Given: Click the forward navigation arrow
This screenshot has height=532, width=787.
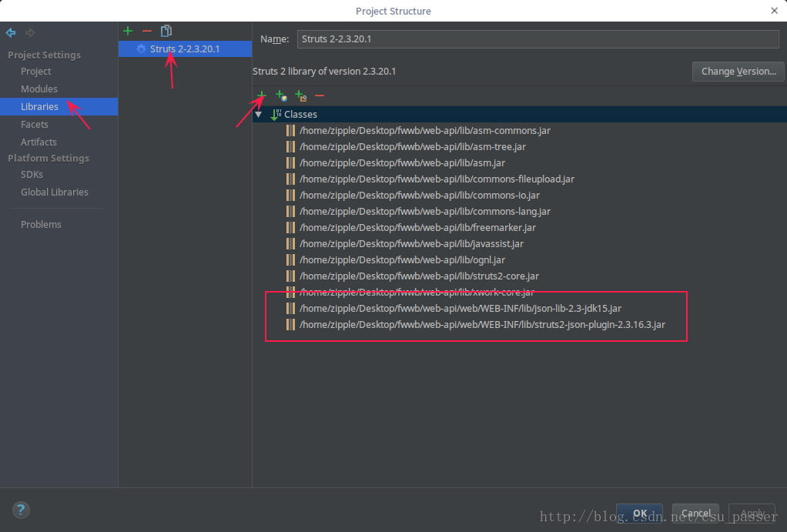Looking at the screenshot, I should pyautogui.click(x=30, y=32).
